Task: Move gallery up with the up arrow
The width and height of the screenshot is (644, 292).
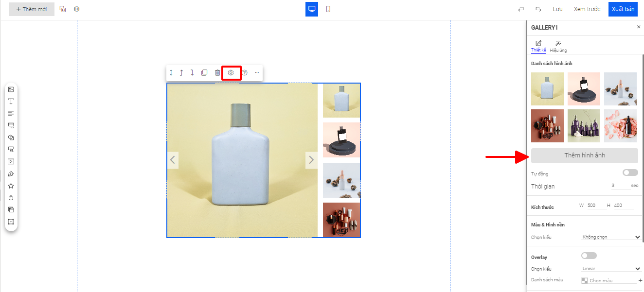Action: click(x=181, y=73)
